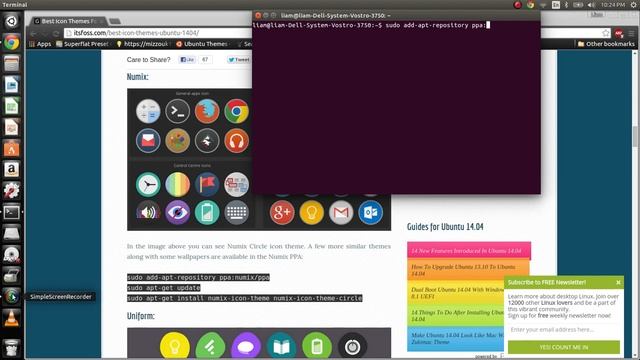This screenshot has height=360, width=640.
Task: Launch Google Chrome from the launcher
Action: 11,42
